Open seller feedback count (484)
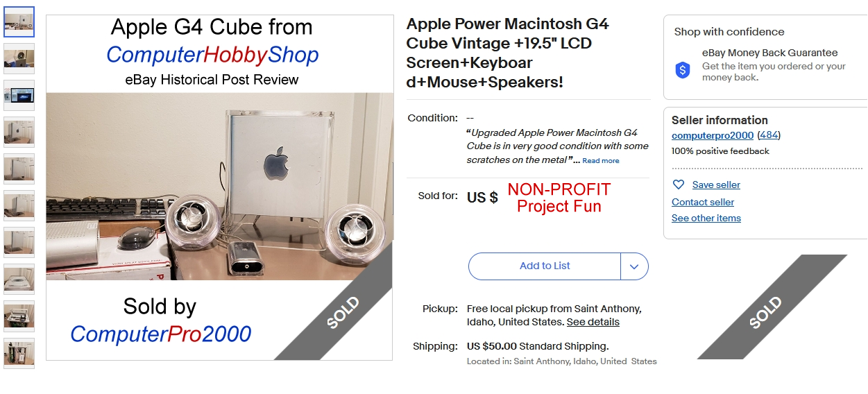Image resolution: width=868 pixels, height=394 pixels. pyautogui.click(x=769, y=135)
